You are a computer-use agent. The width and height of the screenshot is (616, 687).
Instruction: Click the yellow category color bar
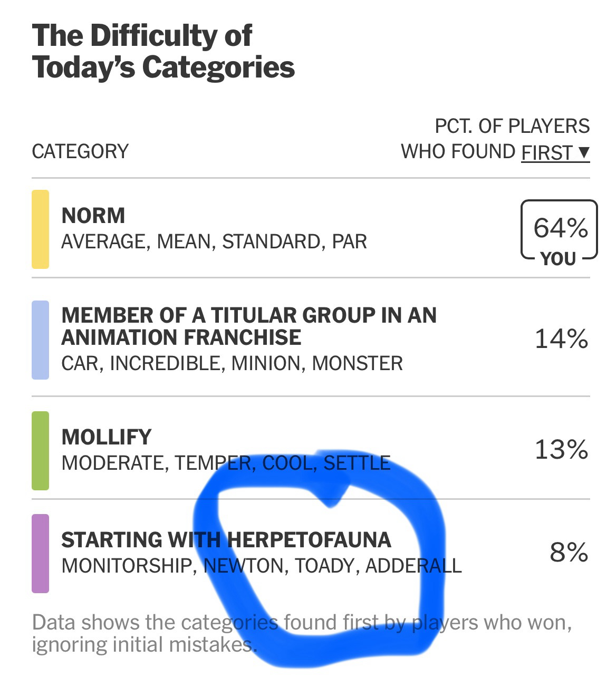click(x=41, y=229)
